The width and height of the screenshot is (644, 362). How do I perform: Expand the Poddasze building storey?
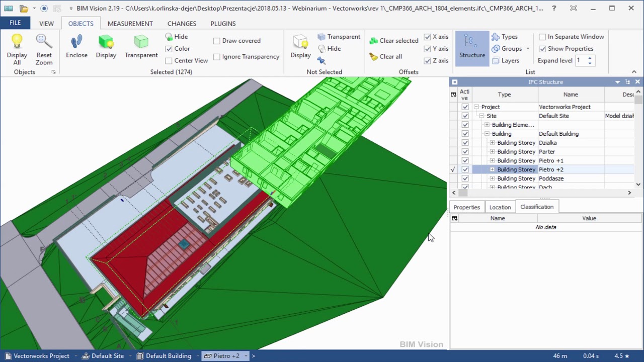pyautogui.click(x=493, y=178)
